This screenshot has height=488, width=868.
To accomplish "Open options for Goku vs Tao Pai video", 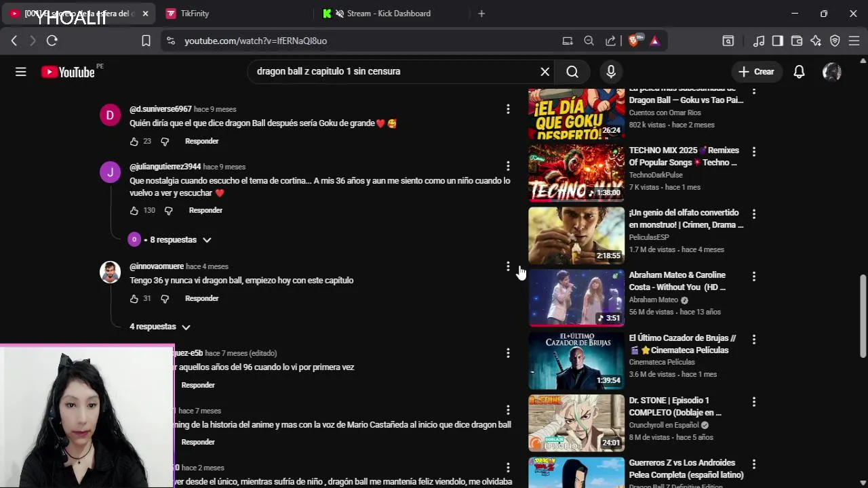I will 753,92.
